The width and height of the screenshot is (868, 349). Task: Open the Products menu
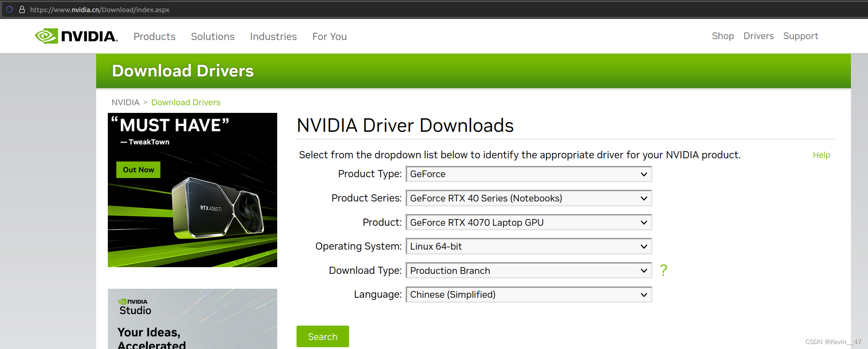pyautogui.click(x=155, y=36)
